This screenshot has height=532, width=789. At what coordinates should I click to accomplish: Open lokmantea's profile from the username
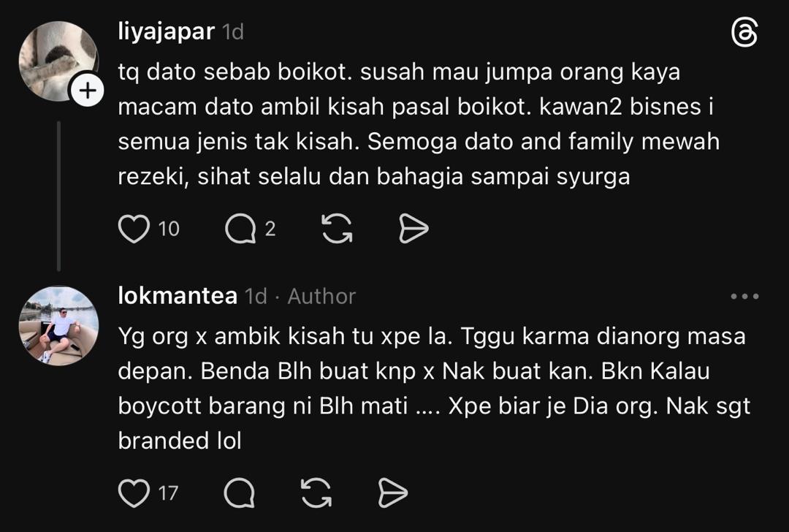coord(178,295)
